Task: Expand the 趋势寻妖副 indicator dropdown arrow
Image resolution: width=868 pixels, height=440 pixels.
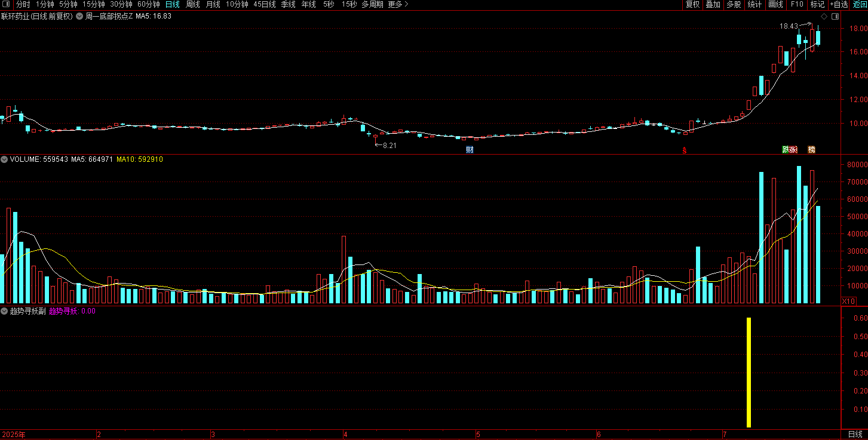Action: (x=4, y=311)
